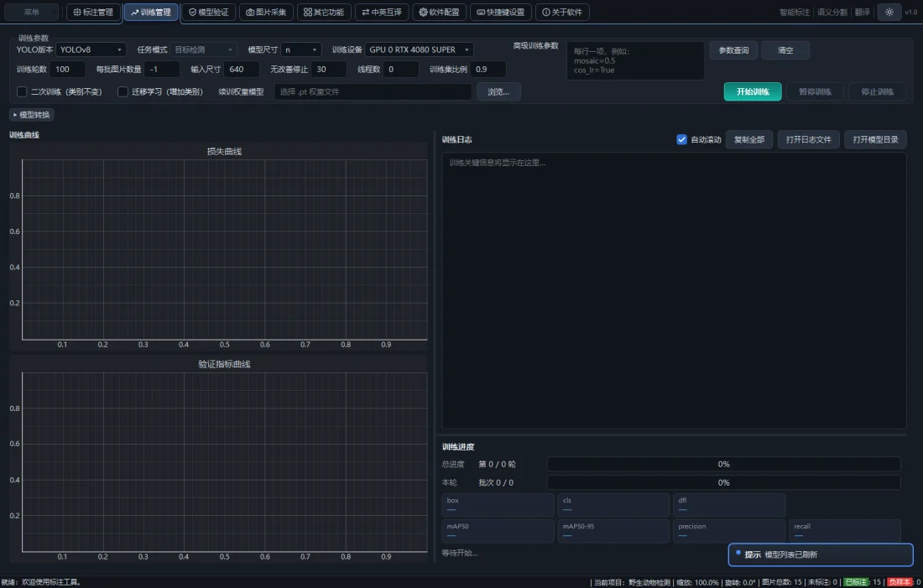Image resolution: width=923 pixels, height=588 pixels.
Task: Open the 菜单 menu
Action: 32,12
